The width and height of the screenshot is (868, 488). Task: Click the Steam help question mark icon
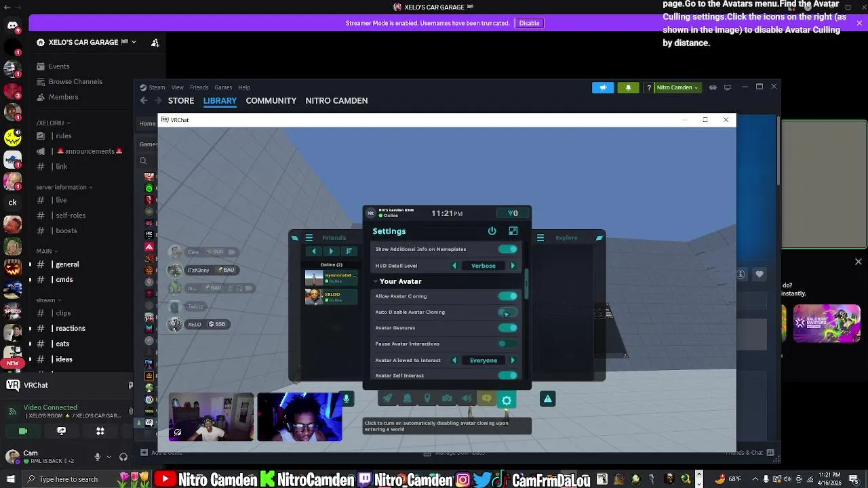[x=649, y=87]
